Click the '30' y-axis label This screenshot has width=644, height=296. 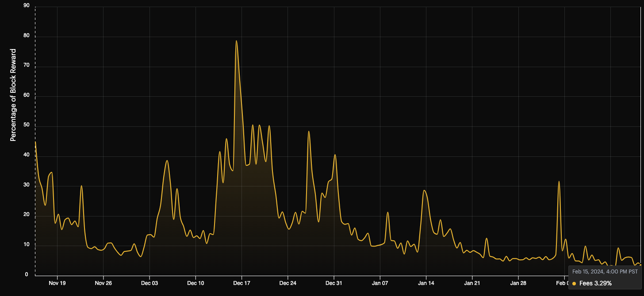tap(26, 185)
